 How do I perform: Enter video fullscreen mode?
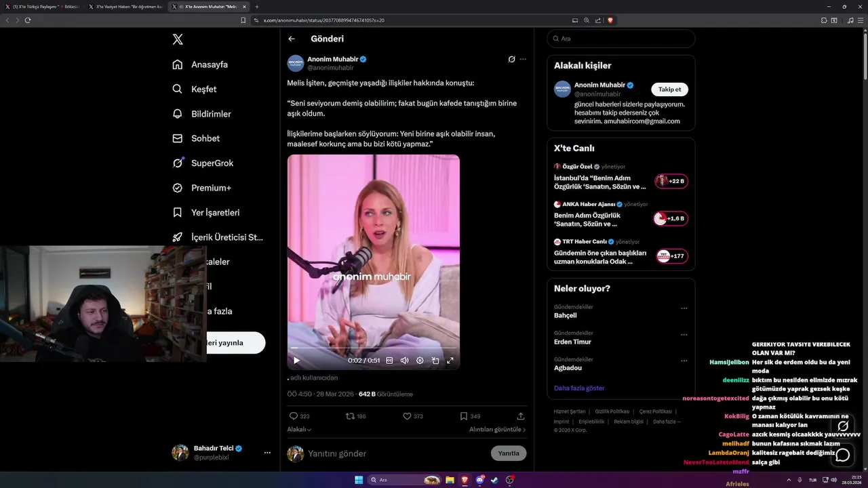click(450, 361)
